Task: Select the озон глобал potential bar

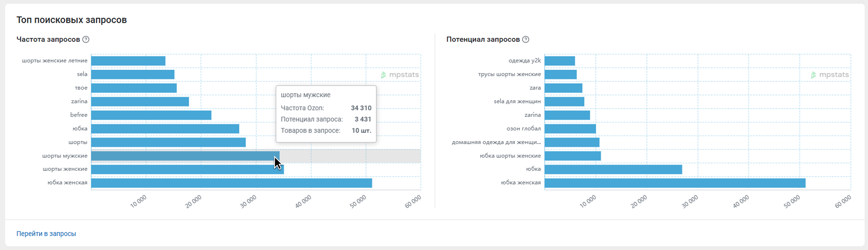Action: 570,129
